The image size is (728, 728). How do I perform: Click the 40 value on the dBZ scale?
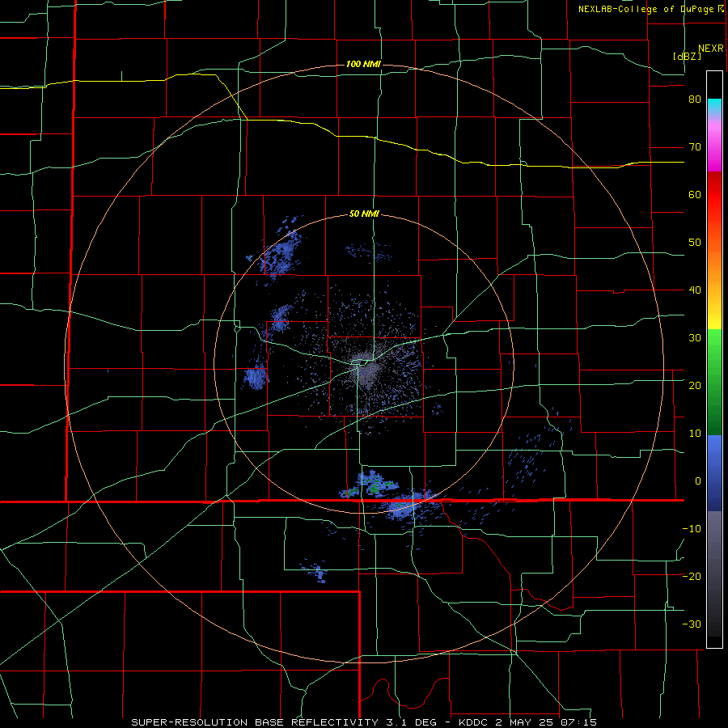pyautogui.click(x=695, y=290)
